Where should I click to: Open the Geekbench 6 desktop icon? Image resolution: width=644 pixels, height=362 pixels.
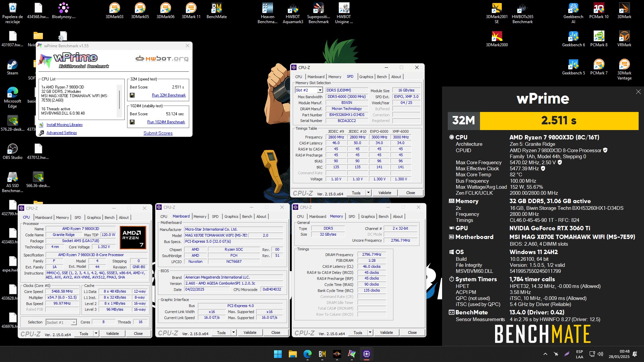tap(573, 39)
